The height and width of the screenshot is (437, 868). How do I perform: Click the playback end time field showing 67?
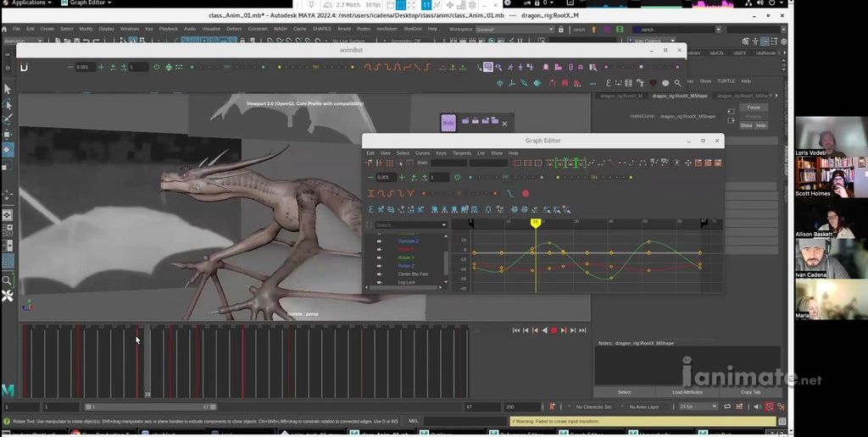pyautogui.click(x=483, y=407)
